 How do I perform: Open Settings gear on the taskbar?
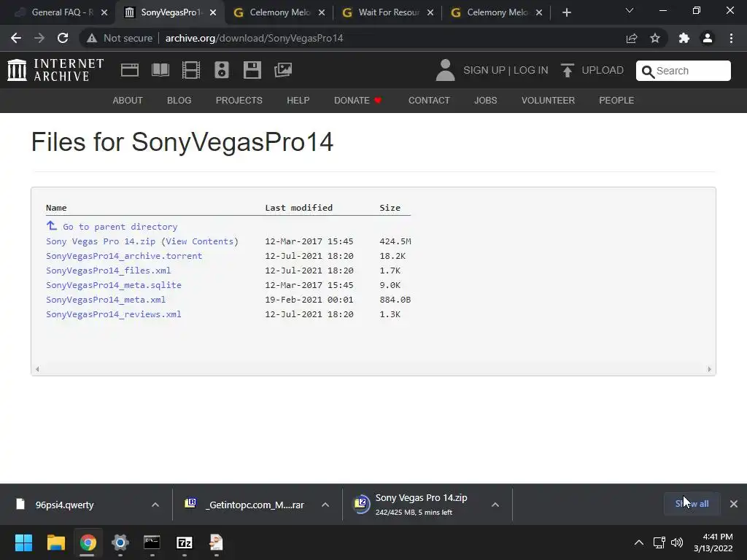[x=120, y=542]
